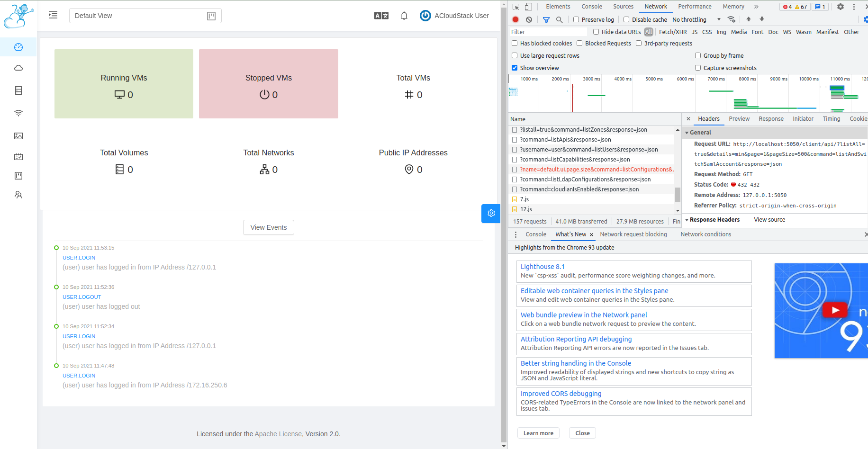The image size is (868, 449).
Task: Click the Close button in What's New
Action: click(582, 433)
